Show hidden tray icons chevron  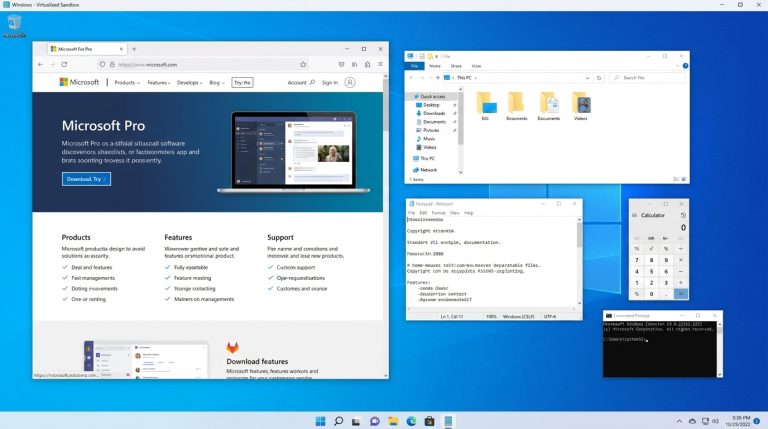pos(679,421)
